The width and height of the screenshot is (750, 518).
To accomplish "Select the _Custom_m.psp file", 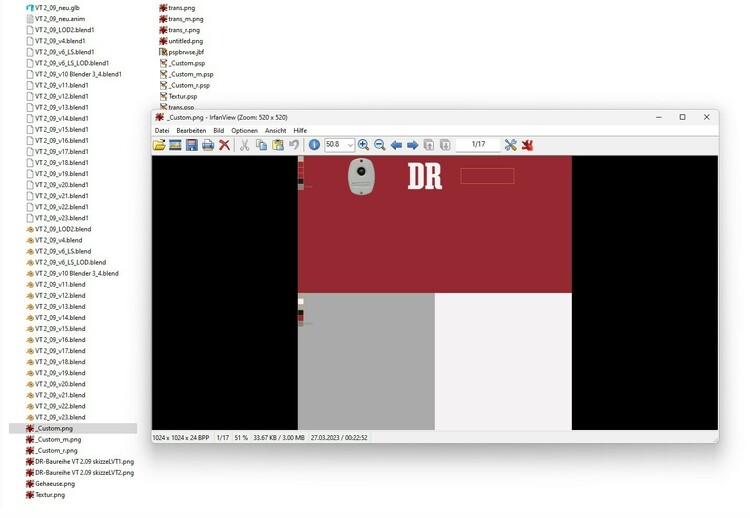I will coord(192,74).
